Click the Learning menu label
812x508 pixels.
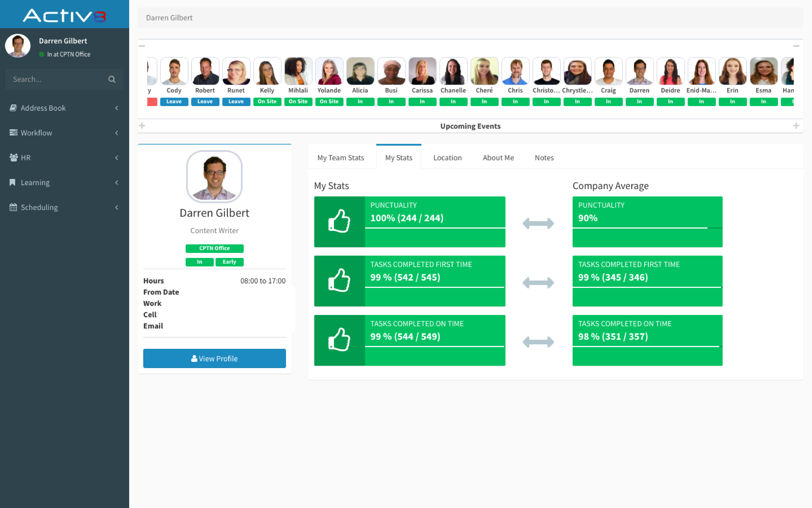(35, 182)
